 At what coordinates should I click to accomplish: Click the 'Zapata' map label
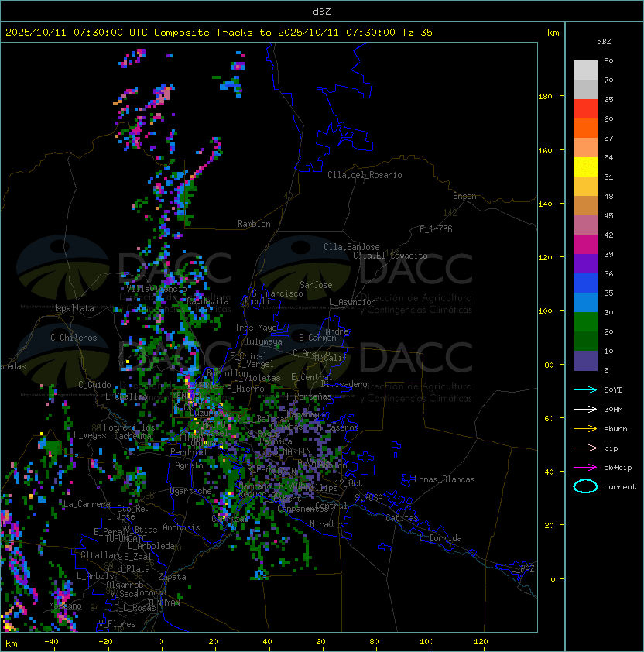pos(172,577)
